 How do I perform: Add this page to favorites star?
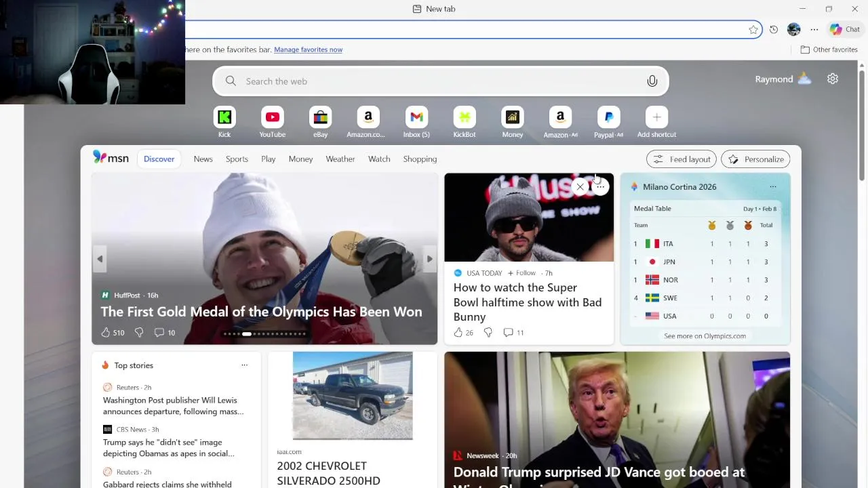pyautogui.click(x=753, y=29)
